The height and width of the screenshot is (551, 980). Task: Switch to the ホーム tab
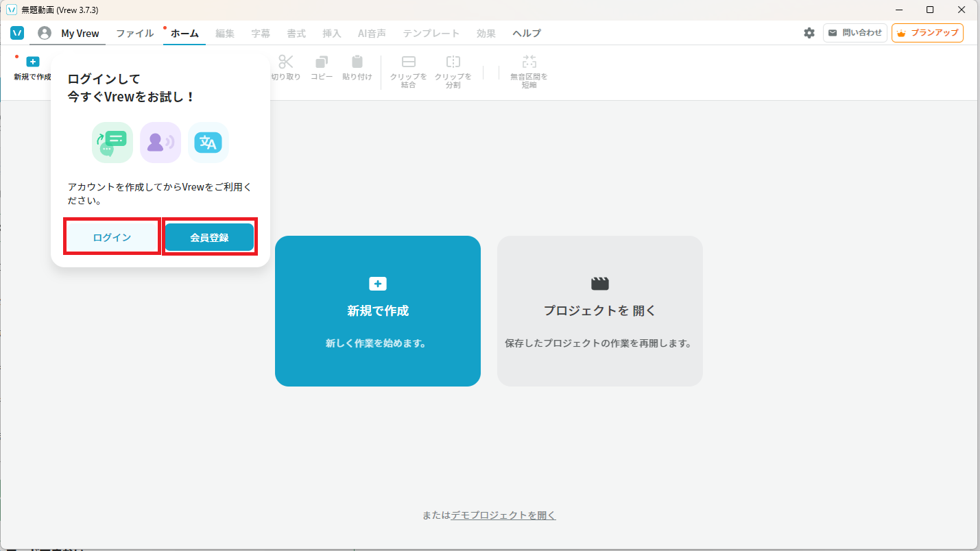tap(184, 33)
